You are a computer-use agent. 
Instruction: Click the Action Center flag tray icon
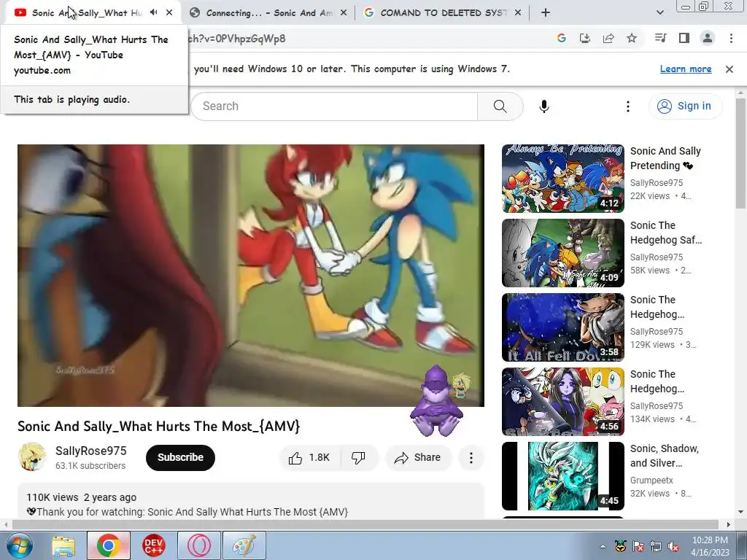tap(638, 546)
